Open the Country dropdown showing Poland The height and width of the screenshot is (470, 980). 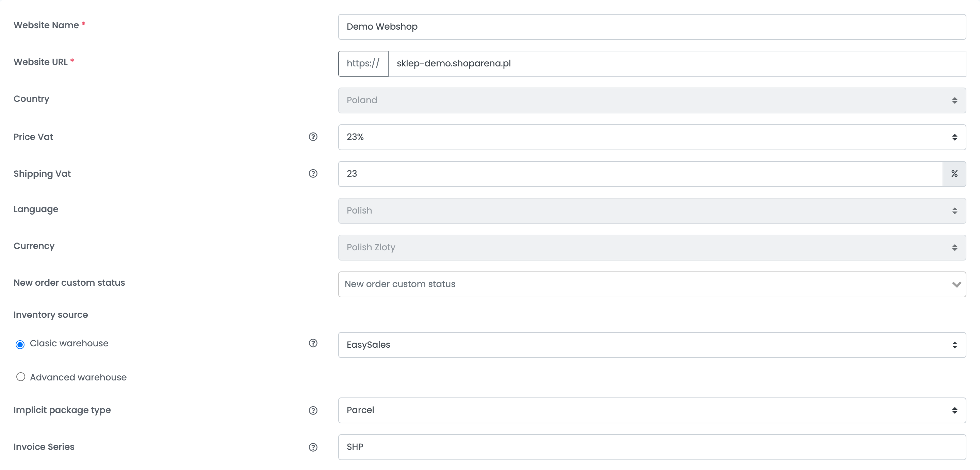click(x=652, y=100)
